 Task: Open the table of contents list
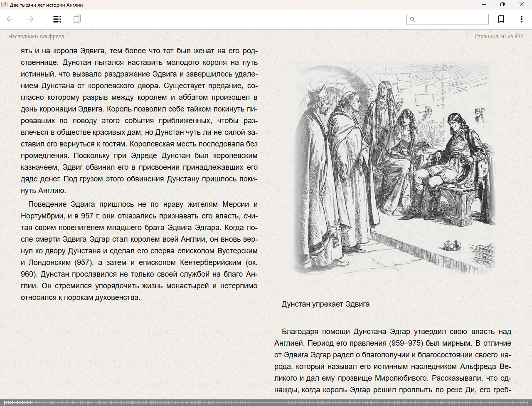pyautogui.click(x=57, y=19)
